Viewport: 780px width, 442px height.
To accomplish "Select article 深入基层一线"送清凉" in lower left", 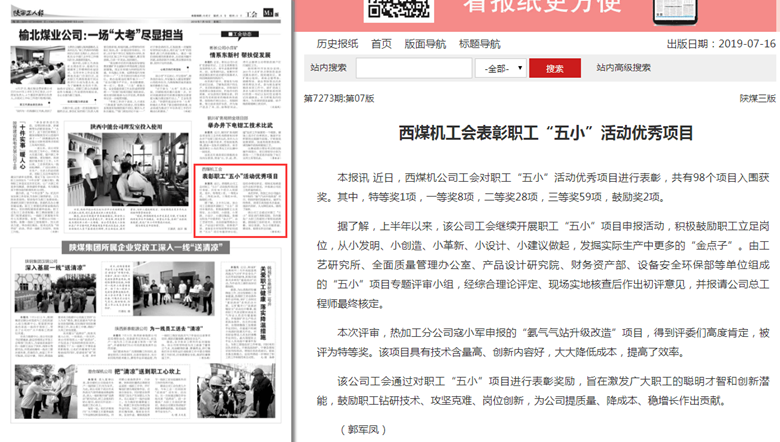I will [40, 266].
